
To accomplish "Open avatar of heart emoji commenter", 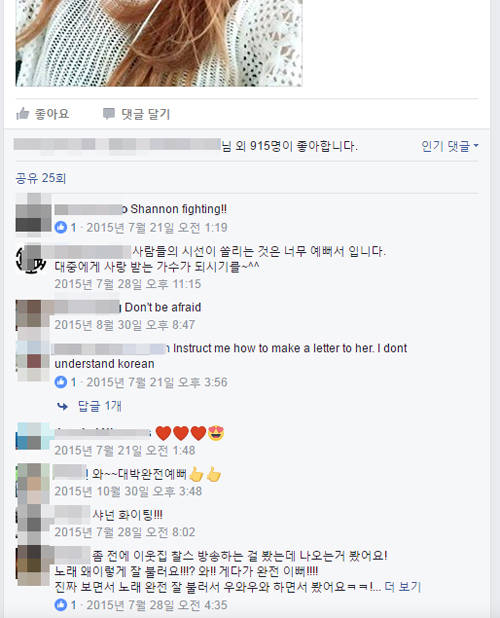I will pyautogui.click(x=33, y=436).
